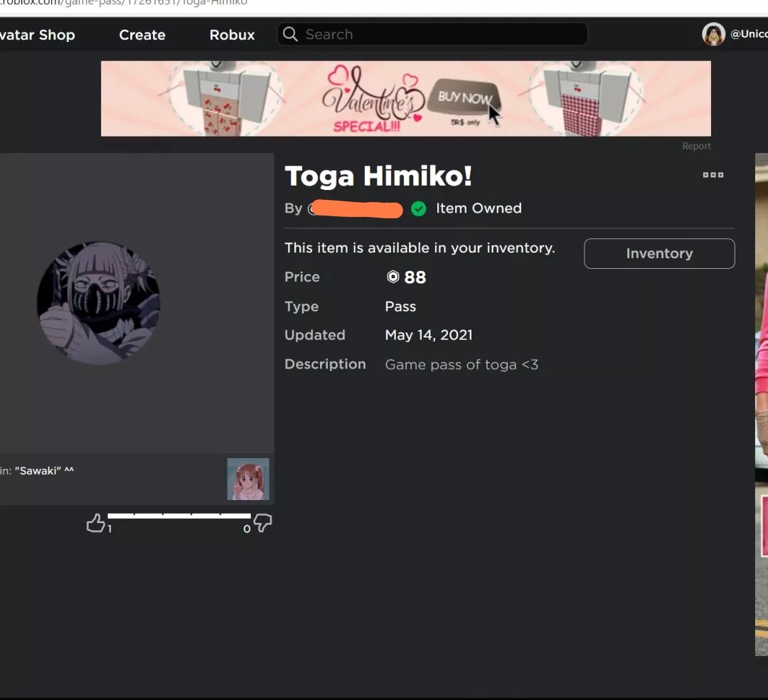Click the @Unic username in the header
This screenshot has width=768, height=700.
click(x=749, y=34)
